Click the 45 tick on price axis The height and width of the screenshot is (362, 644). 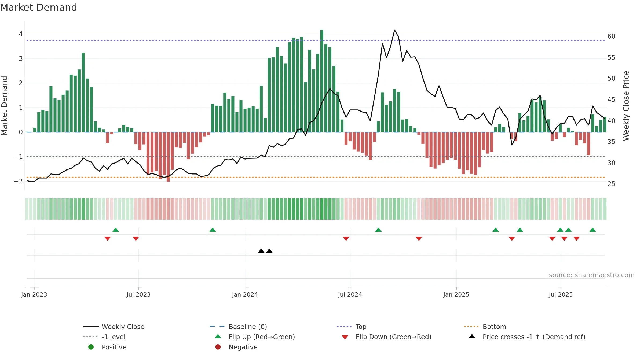tap(611, 100)
